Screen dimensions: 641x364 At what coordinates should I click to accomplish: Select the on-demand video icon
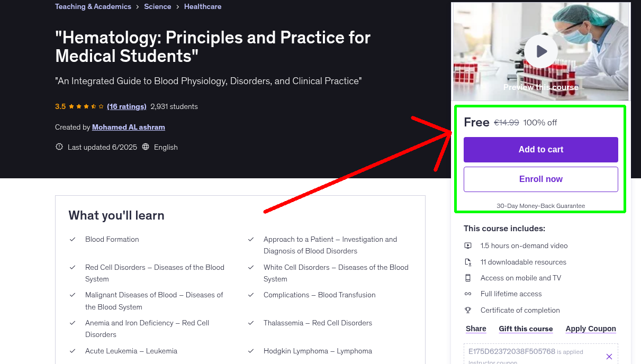click(468, 245)
